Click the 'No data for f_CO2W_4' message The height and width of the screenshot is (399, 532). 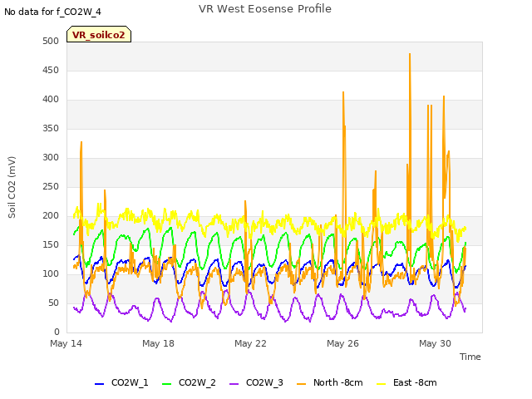52,12
